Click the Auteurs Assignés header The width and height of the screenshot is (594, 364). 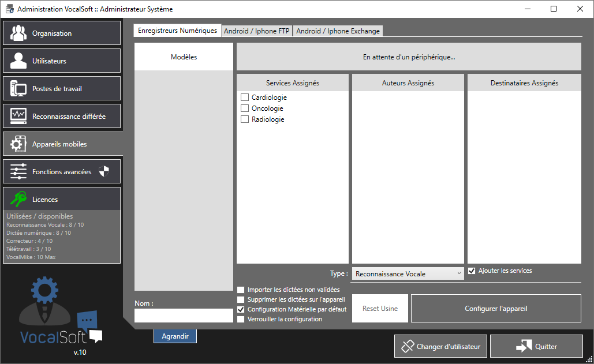tap(408, 83)
